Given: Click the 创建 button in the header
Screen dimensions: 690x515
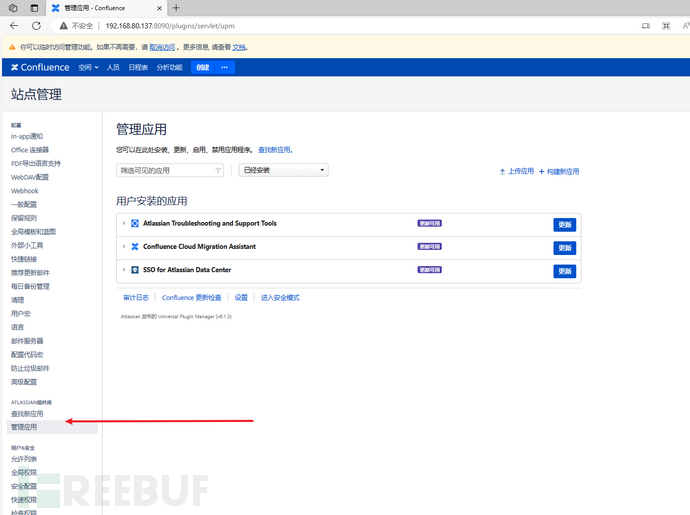Looking at the screenshot, I should pos(203,67).
